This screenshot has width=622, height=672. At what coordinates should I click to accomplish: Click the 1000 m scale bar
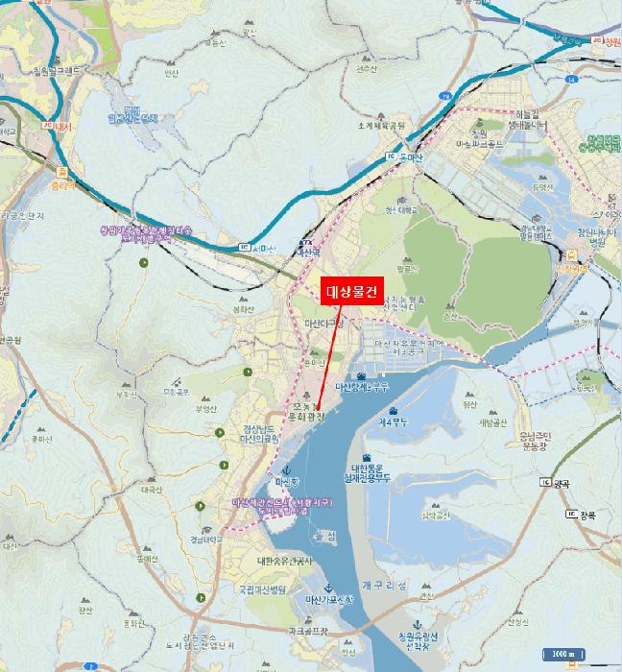(x=563, y=654)
